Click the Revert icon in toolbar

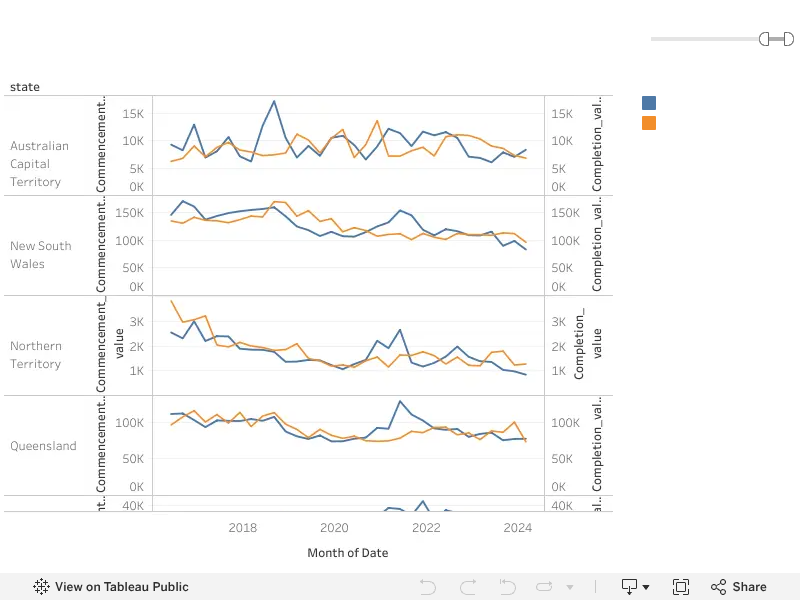click(x=507, y=587)
